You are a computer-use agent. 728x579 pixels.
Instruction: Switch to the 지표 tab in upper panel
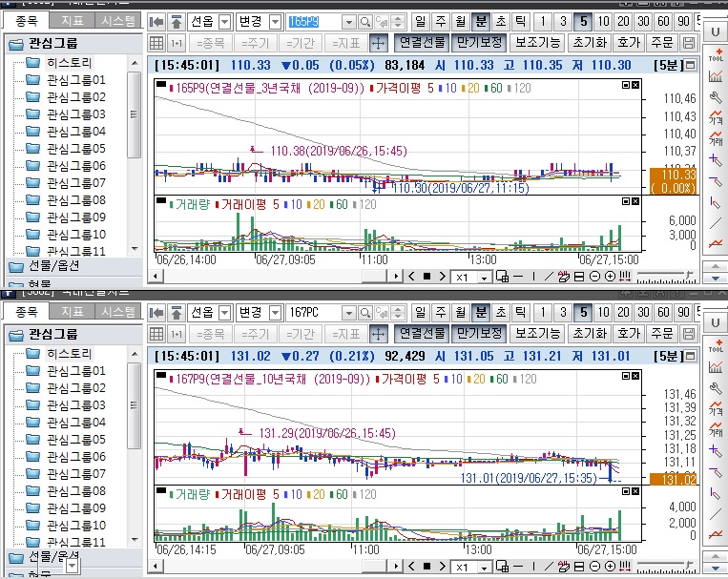pos(72,20)
